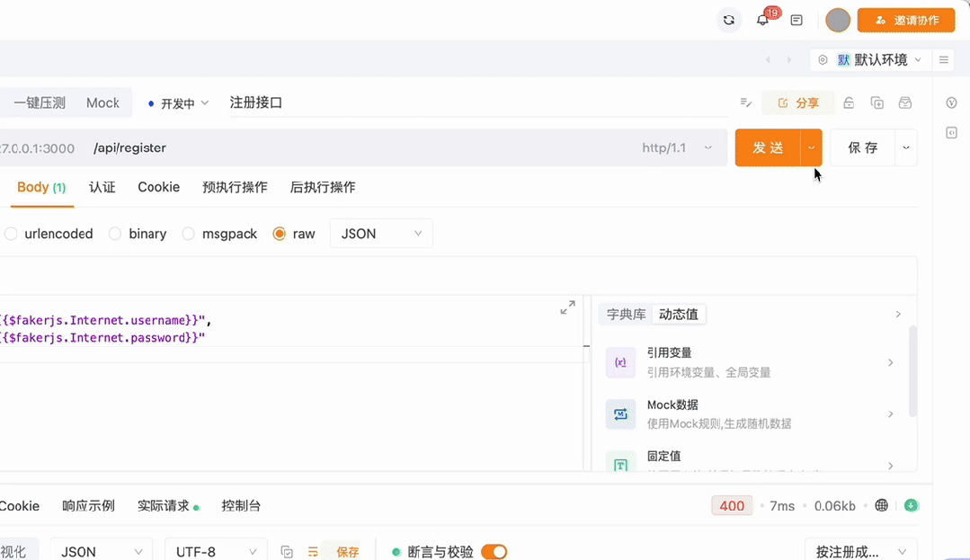This screenshot has height=560, width=970.
Task: Click the 邀请协作 button
Action: (905, 20)
